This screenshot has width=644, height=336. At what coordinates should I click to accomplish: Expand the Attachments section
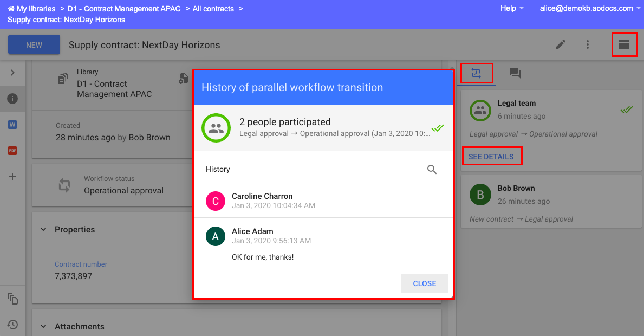[x=43, y=326]
